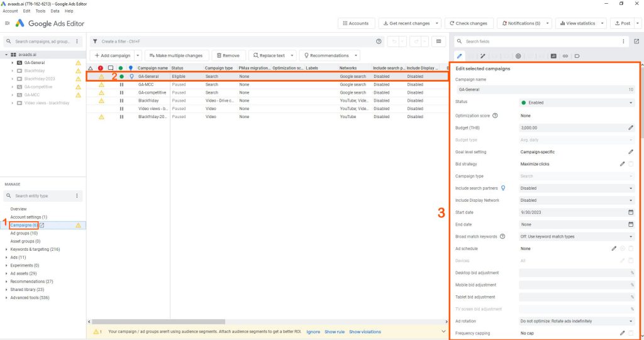This screenshot has height=340, width=644.
Task: Edit Ad schedule with pencil icon
Action: (614, 248)
